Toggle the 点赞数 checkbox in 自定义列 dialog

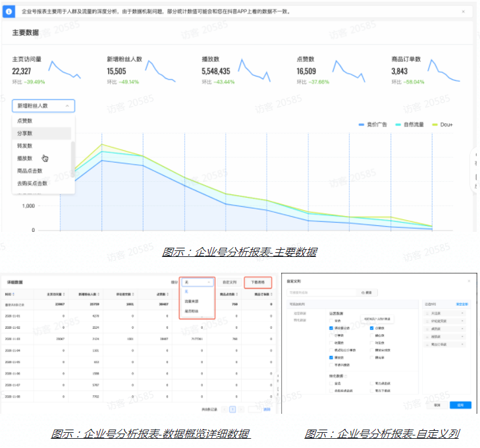pos(373,327)
